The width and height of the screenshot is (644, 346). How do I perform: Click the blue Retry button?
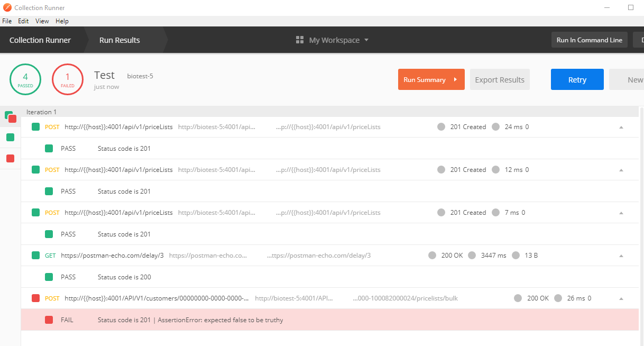tap(577, 80)
